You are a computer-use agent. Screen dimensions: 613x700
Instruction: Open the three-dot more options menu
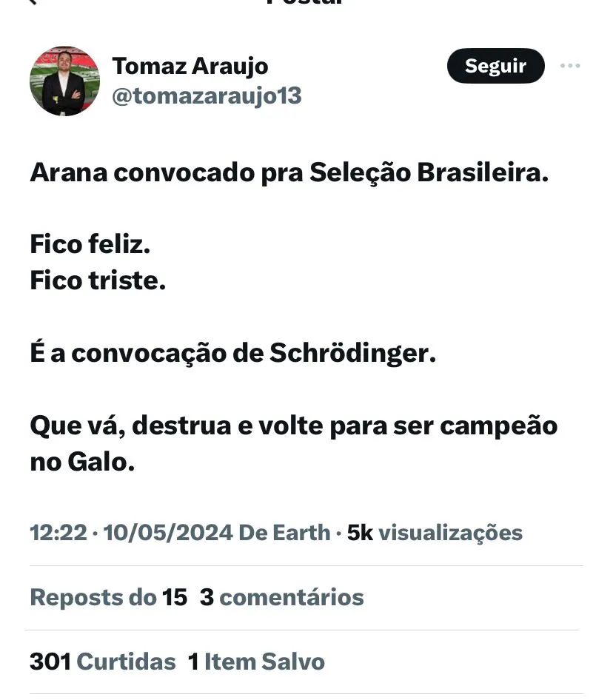pyautogui.click(x=570, y=66)
